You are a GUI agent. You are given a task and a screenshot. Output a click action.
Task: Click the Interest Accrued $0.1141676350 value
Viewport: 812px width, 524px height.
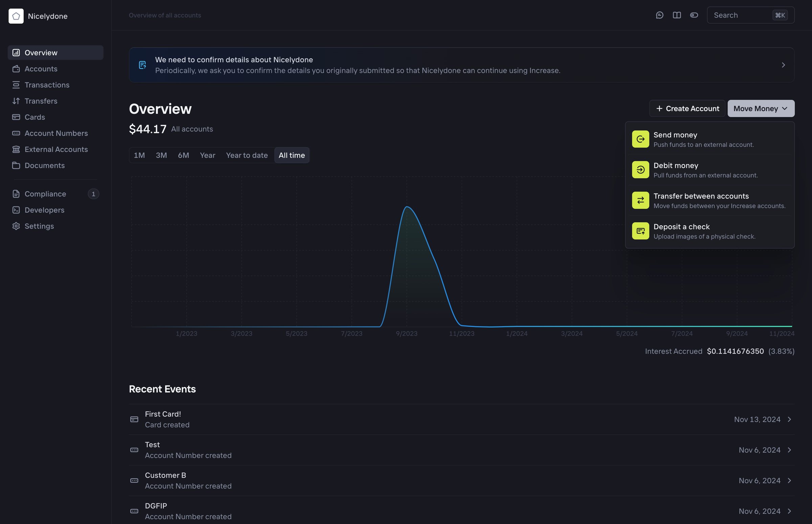point(735,351)
